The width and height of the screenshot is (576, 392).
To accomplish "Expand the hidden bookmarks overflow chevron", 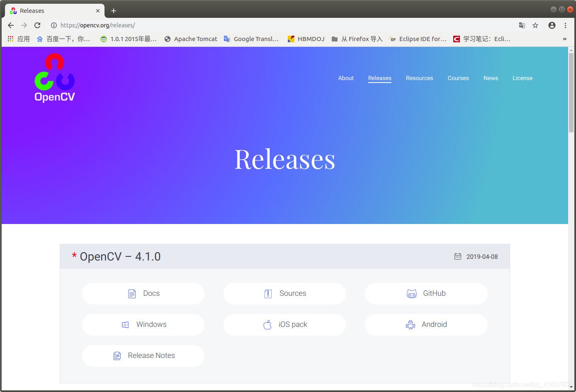I will [564, 39].
